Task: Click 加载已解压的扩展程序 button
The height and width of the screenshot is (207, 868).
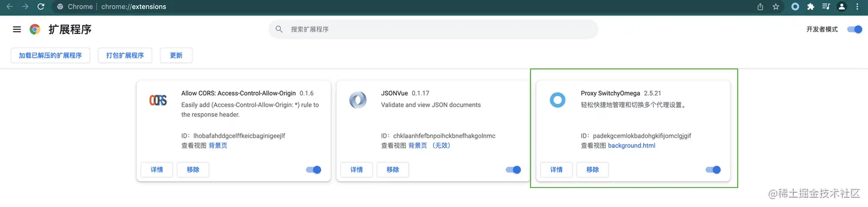Action: tap(51, 56)
